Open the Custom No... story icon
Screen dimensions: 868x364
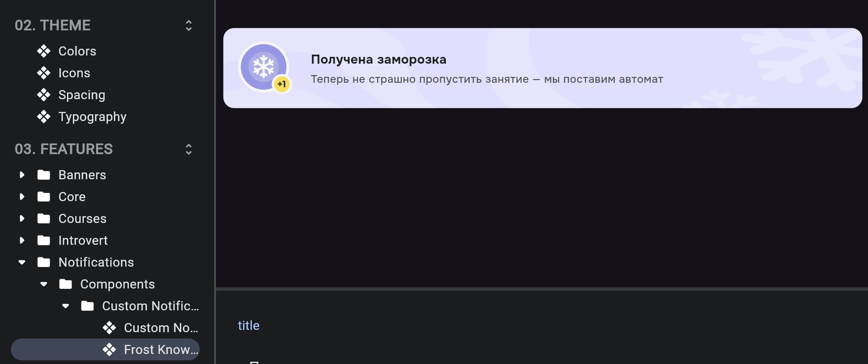point(109,328)
